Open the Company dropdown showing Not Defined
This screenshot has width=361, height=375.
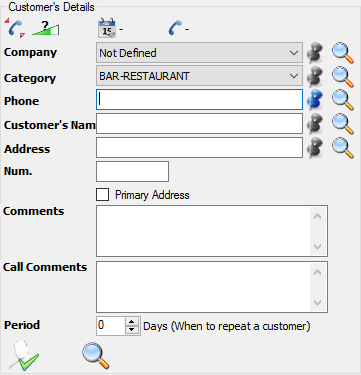coord(199,53)
